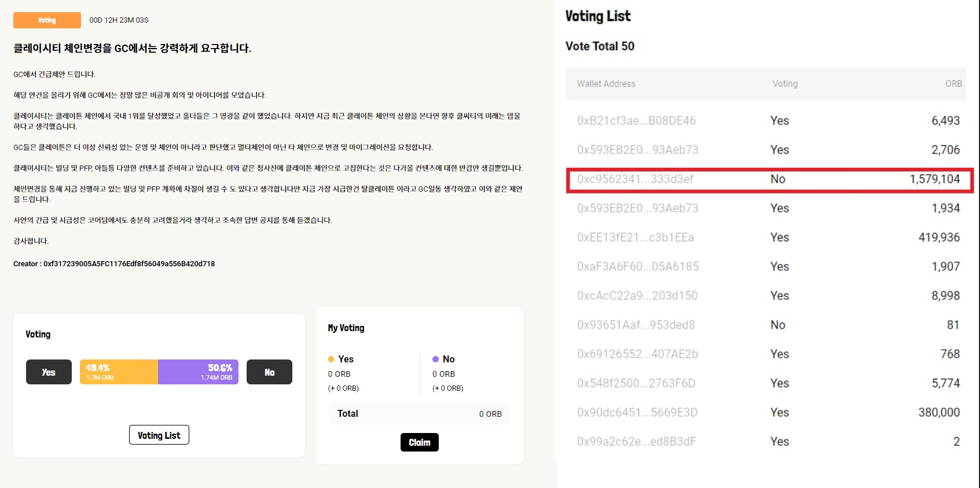
Task: Click the orange Voting status badge
Action: click(47, 20)
